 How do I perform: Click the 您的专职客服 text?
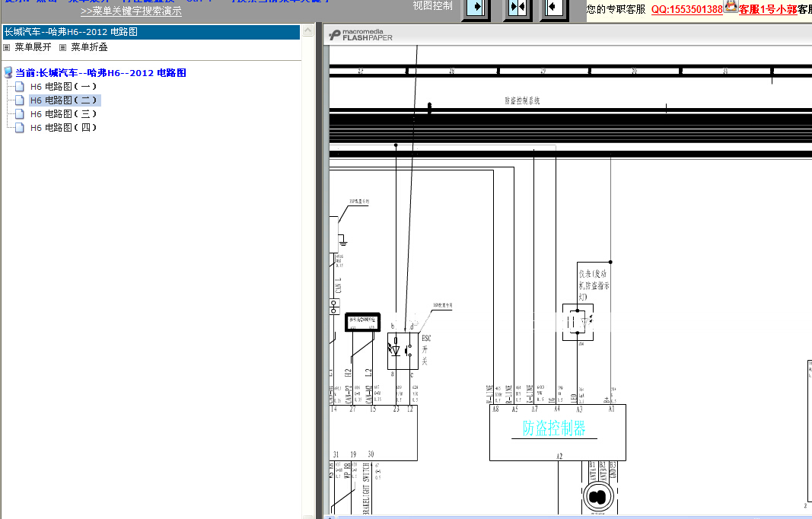click(616, 9)
